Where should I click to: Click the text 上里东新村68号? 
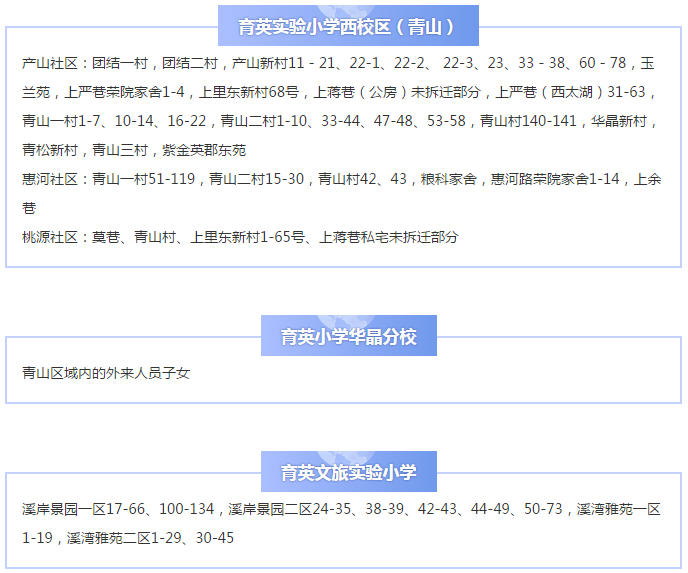249,92
